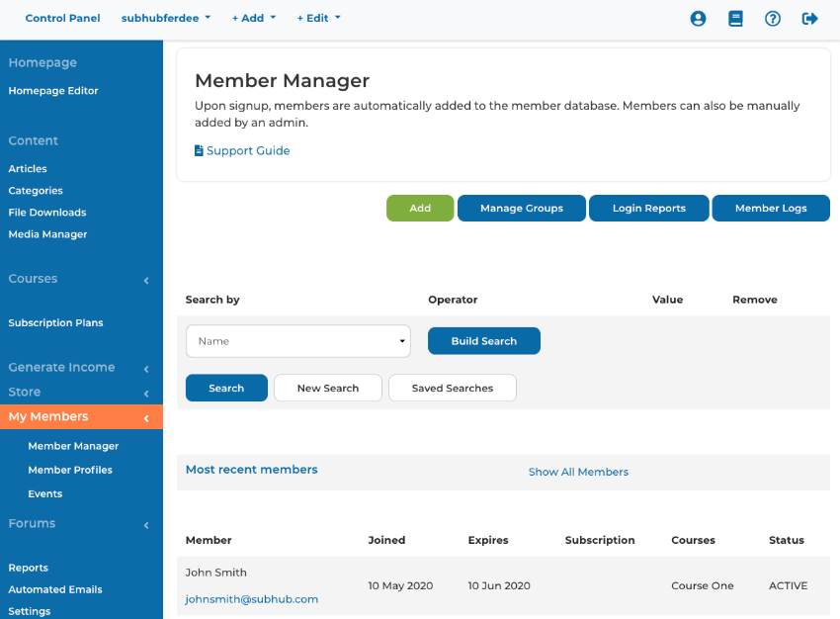Open the + Add menu

point(253,18)
